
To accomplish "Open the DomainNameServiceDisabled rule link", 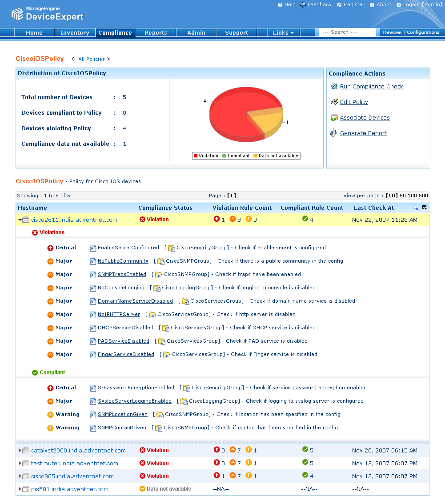I will click(135, 301).
